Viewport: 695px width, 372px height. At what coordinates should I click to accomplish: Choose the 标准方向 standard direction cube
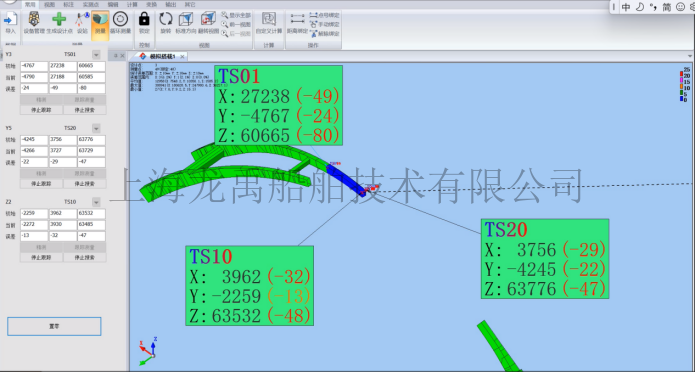point(186,23)
